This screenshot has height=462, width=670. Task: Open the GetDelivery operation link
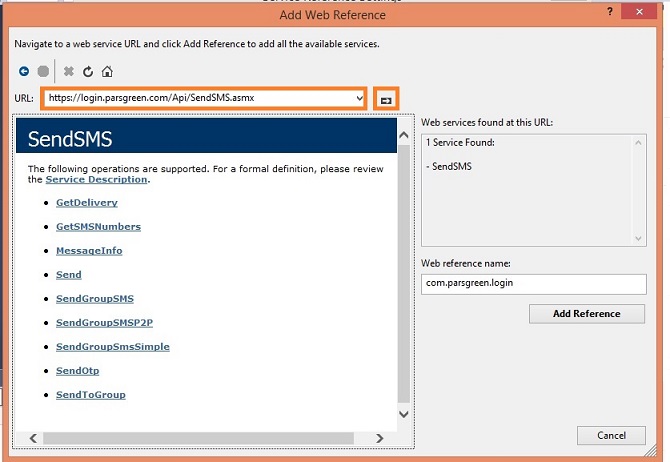[87, 203]
